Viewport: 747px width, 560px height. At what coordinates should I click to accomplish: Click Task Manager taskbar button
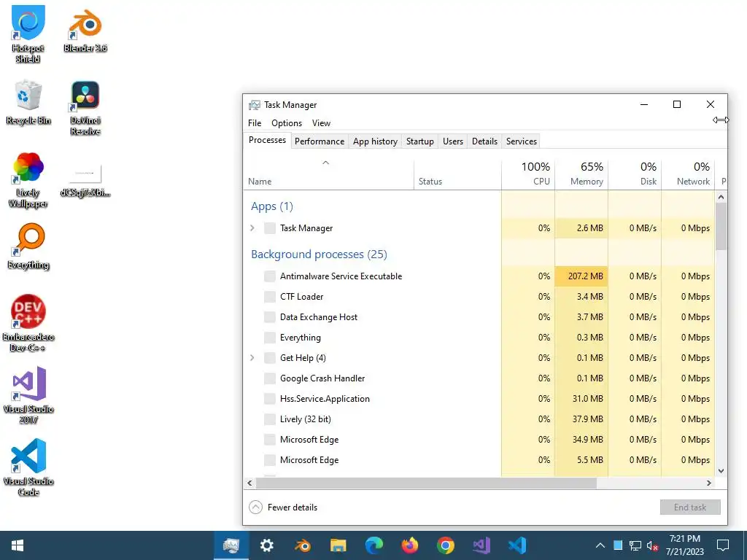pyautogui.click(x=231, y=545)
